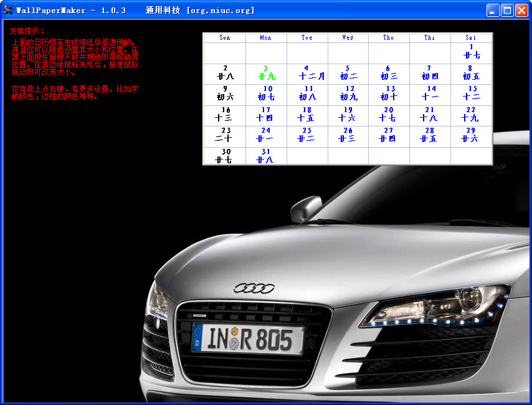The width and height of the screenshot is (532, 405).
Task: Close the WallPaperMaker window
Action: click(x=521, y=10)
